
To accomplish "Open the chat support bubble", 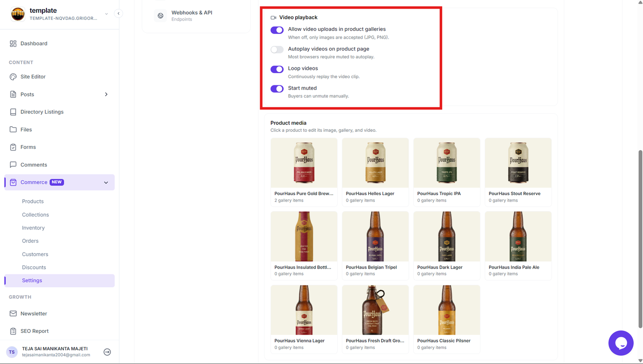I will coord(621,343).
